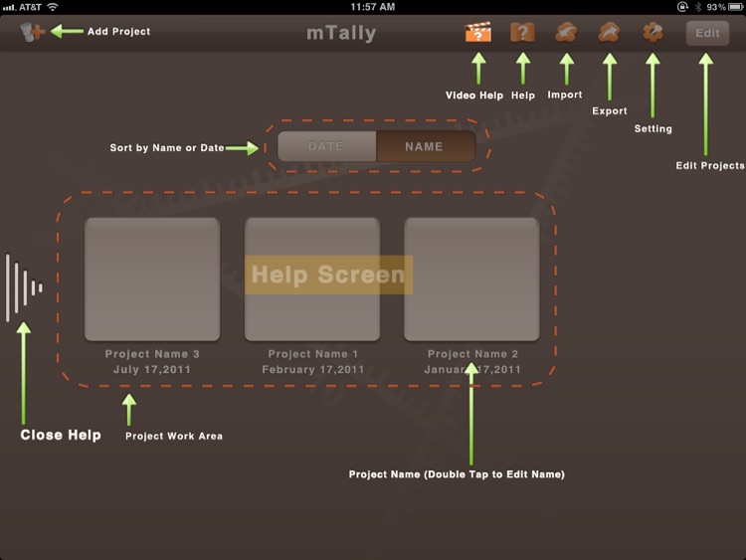Open Video Help clapperboard icon
The width and height of the screenshot is (746, 560).
[477, 33]
